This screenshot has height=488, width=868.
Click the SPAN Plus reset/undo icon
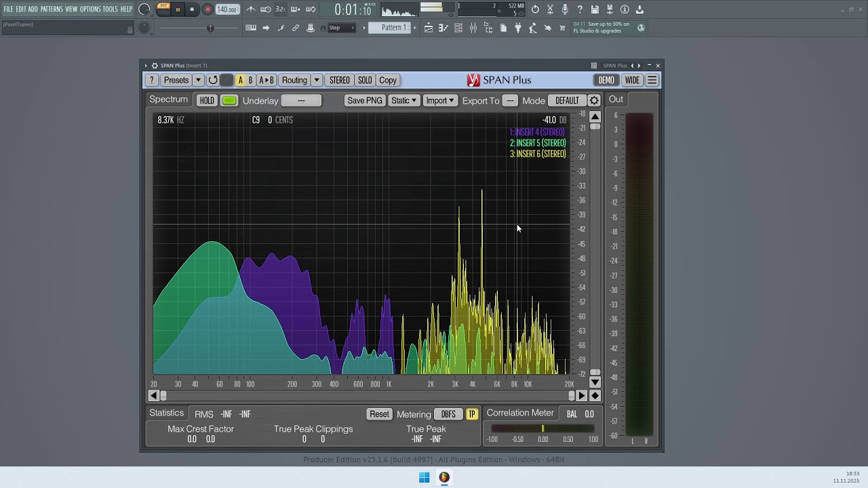coord(213,80)
